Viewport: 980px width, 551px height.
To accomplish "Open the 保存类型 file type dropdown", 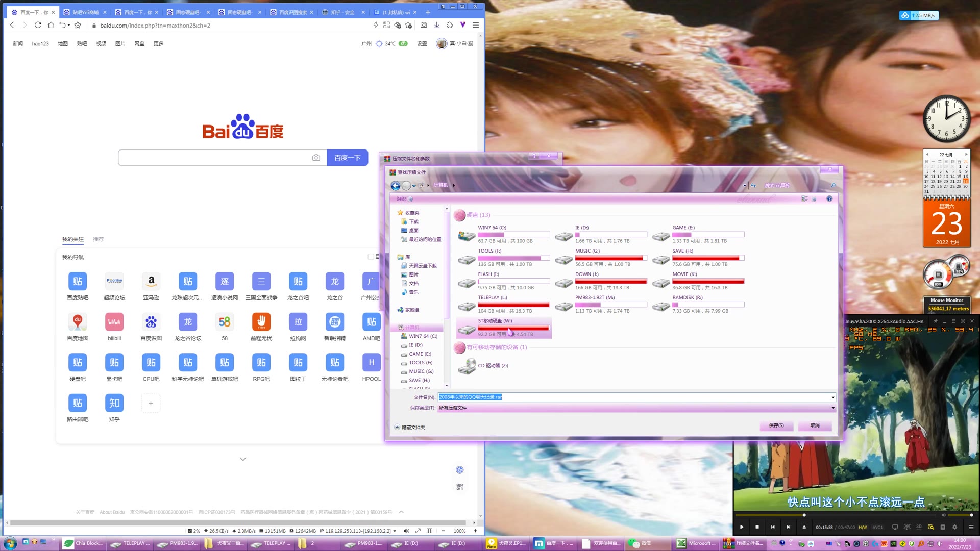I will click(x=833, y=408).
